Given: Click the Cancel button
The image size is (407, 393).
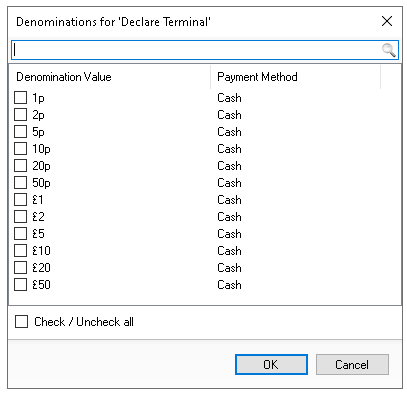Looking at the screenshot, I should [352, 364].
